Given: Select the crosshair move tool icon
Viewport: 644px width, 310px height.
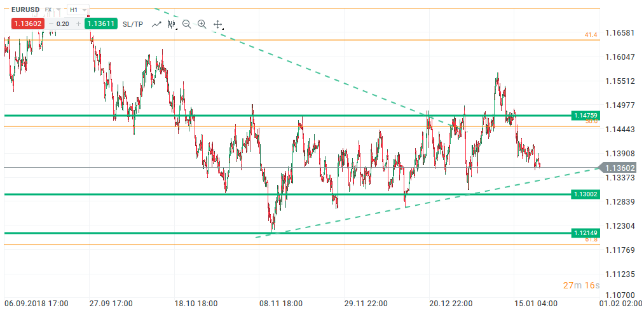Looking at the screenshot, I should [217, 24].
